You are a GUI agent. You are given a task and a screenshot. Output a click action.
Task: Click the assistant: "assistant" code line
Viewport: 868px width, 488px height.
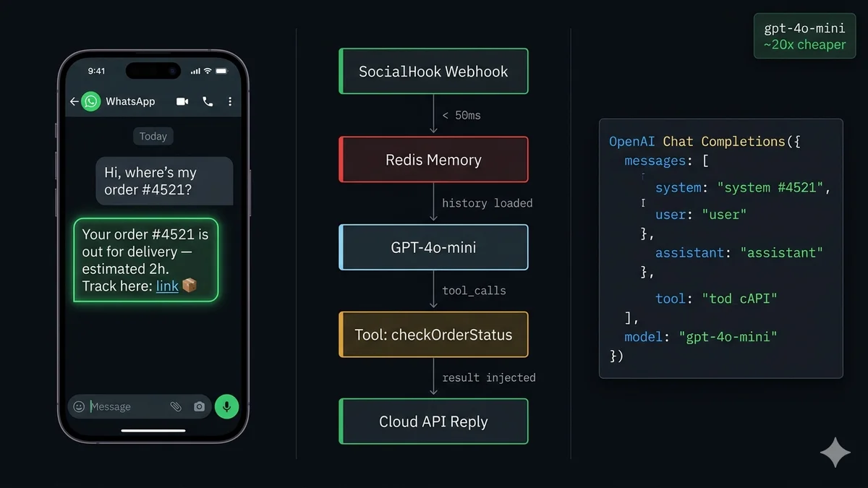(x=739, y=253)
